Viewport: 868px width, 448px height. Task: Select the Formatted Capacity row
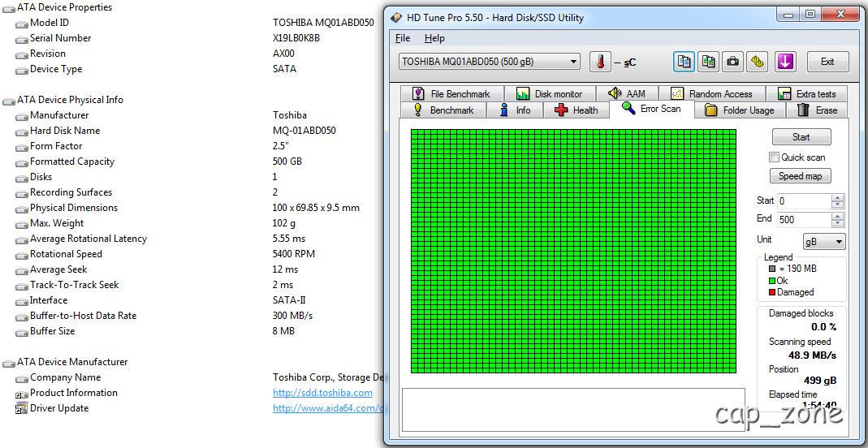pos(192,162)
